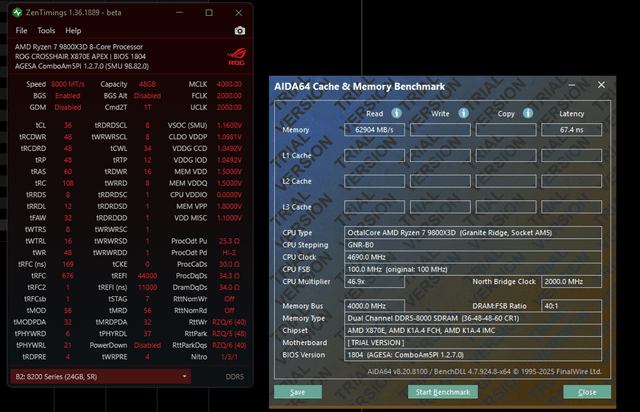Click the AMD Ryzen 7 9800X3D processor line

tap(79, 47)
